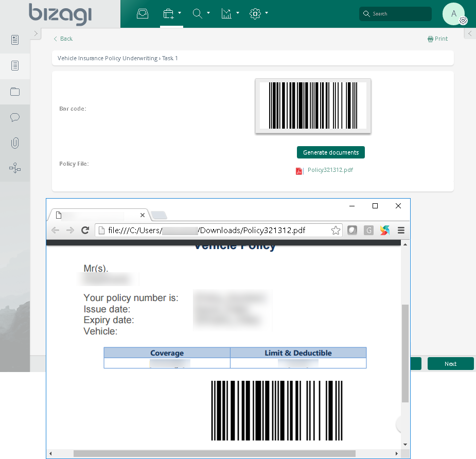Viewport: 476px width, 459px height.
Task: Print the current form
Action: coord(437,39)
